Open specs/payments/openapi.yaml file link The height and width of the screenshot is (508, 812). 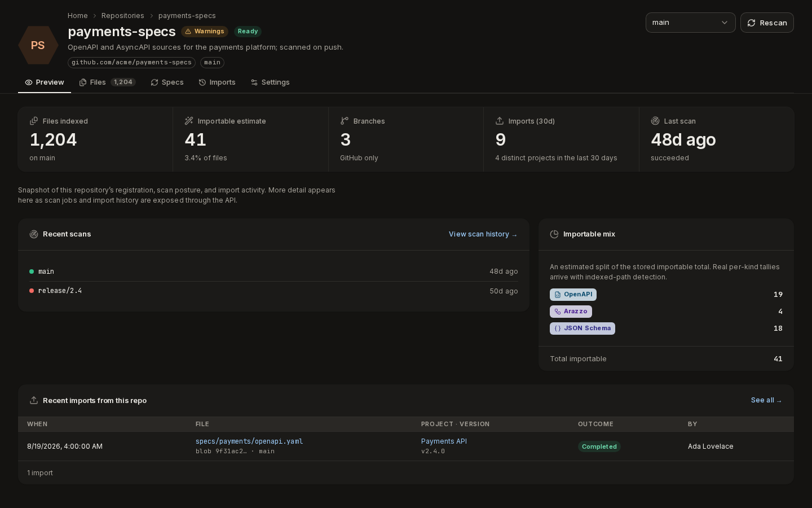pos(249,441)
